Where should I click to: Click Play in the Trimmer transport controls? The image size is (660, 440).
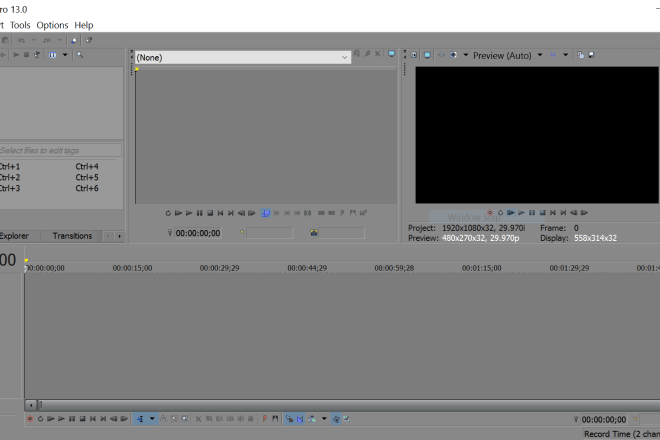189,213
